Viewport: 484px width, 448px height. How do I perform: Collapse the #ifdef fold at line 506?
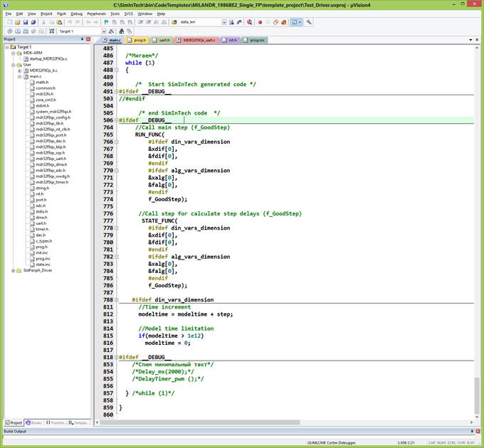coord(117,121)
